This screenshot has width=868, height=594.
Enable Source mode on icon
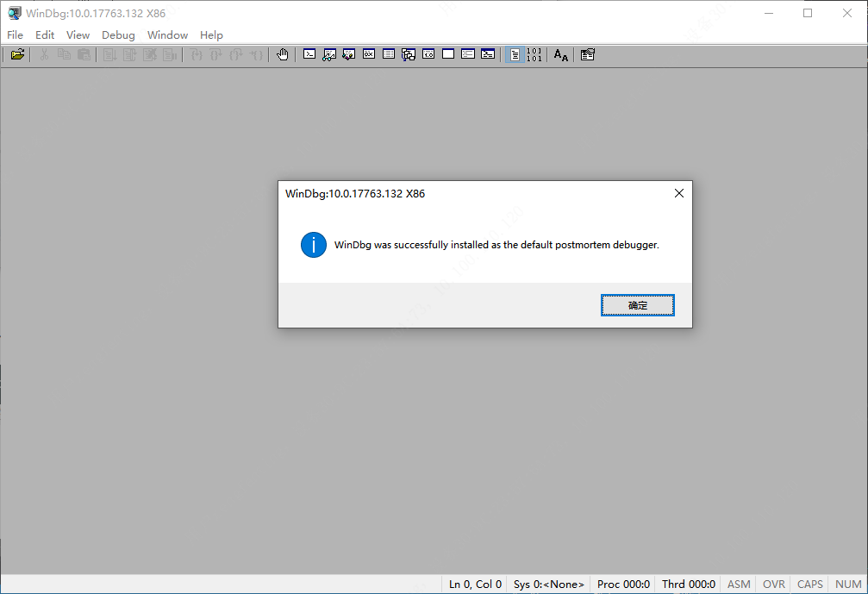click(515, 54)
